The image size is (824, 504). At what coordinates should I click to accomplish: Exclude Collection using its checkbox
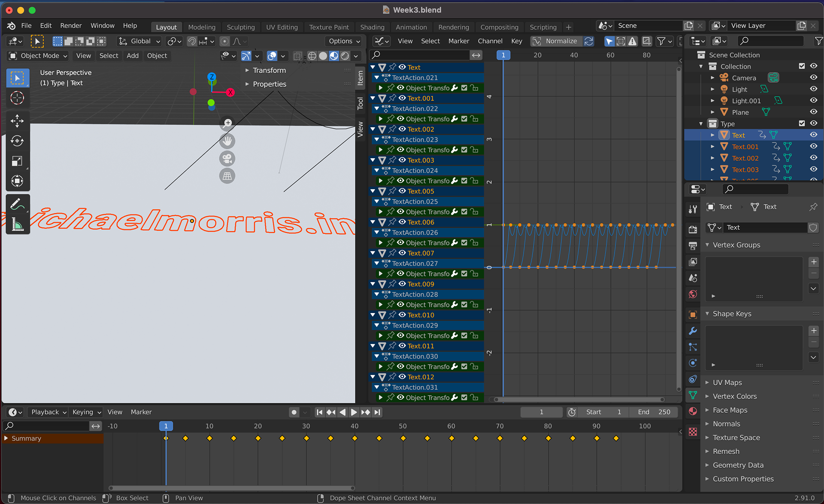(802, 66)
